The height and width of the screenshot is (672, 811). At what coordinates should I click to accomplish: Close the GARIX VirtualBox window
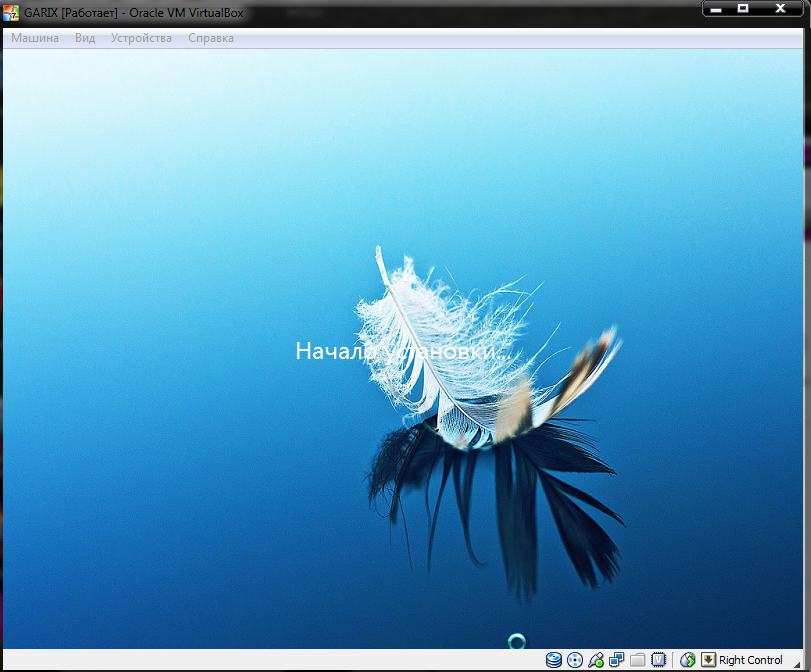click(780, 9)
